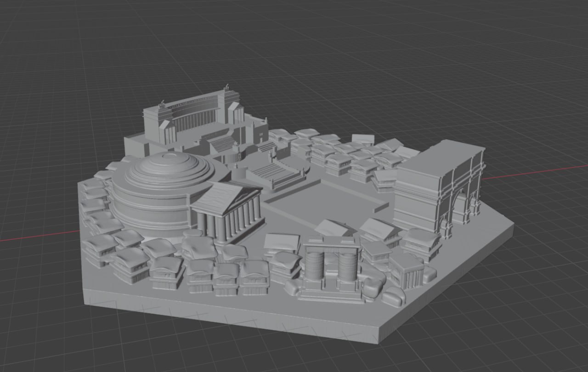Click the red X axis line on left

[39, 235]
